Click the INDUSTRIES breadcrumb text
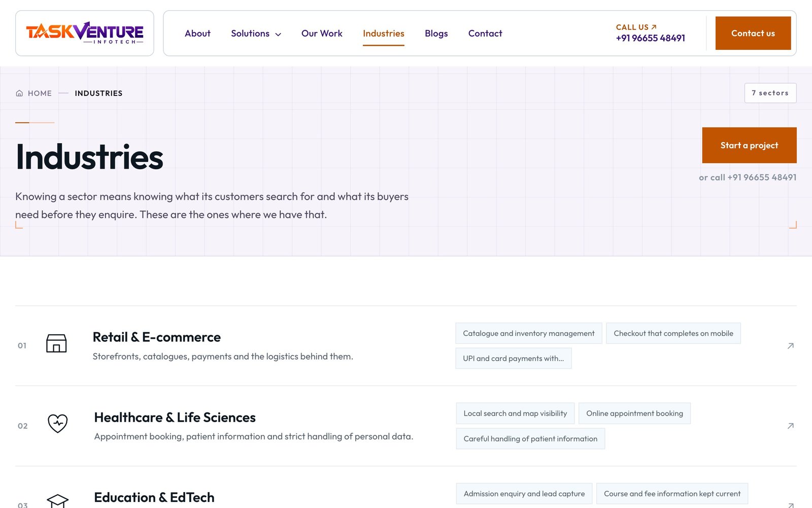 [x=98, y=93]
